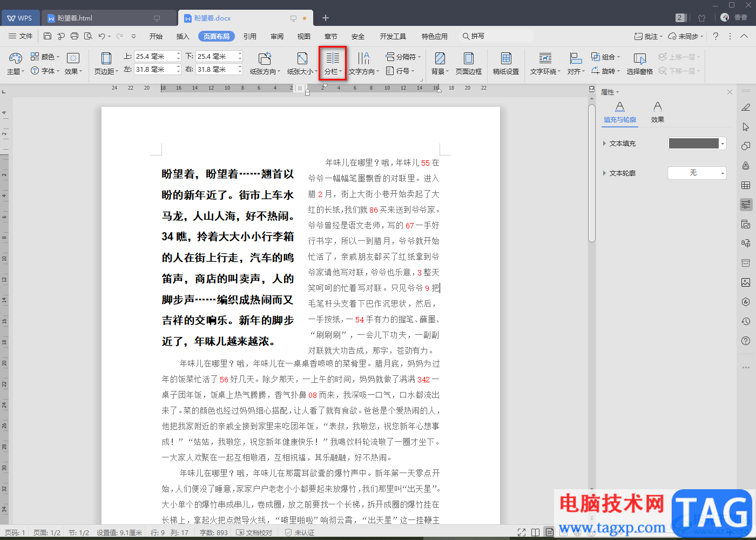Select the 填充与轮廓 tab in properties

[620, 113]
